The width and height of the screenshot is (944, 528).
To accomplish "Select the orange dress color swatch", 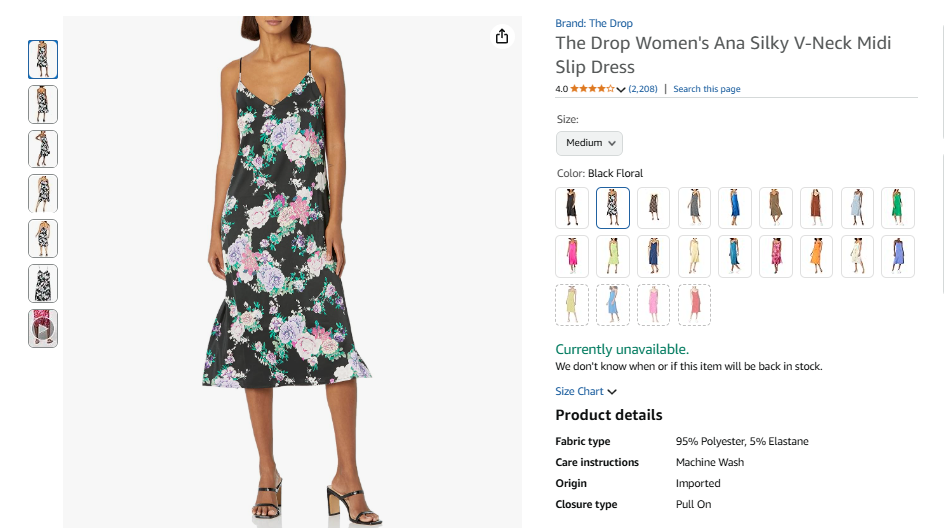I will point(816,256).
